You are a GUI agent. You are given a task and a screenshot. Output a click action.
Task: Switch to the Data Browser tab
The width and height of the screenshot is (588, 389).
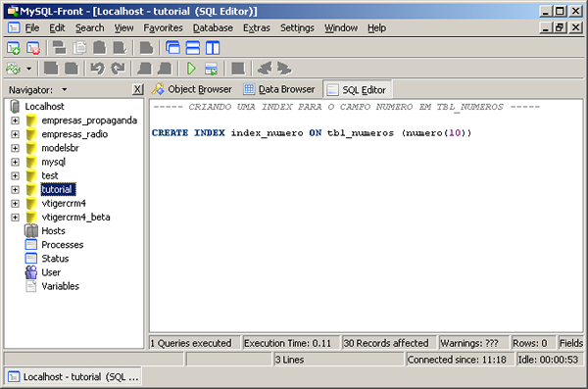click(279, 89)
